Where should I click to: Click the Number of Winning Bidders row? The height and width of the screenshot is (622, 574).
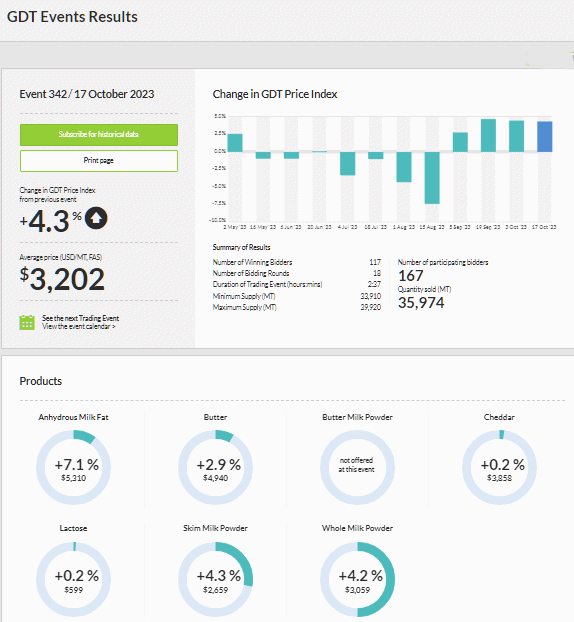tap(297, 262)
